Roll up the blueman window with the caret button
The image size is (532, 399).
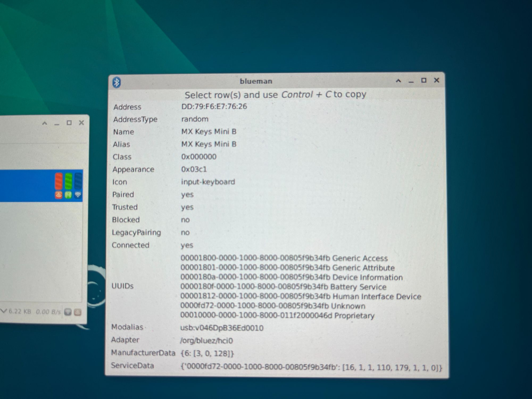tap(398, 81)
